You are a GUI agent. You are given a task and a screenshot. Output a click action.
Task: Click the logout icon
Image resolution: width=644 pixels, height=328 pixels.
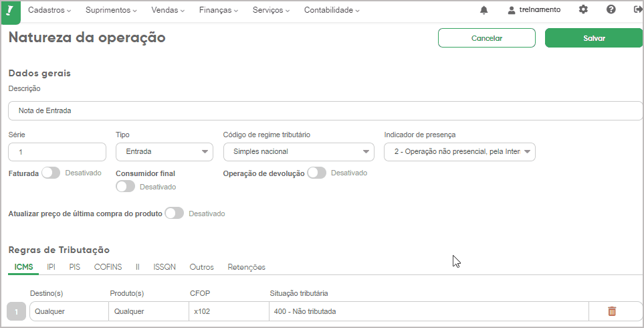point(638,9)
